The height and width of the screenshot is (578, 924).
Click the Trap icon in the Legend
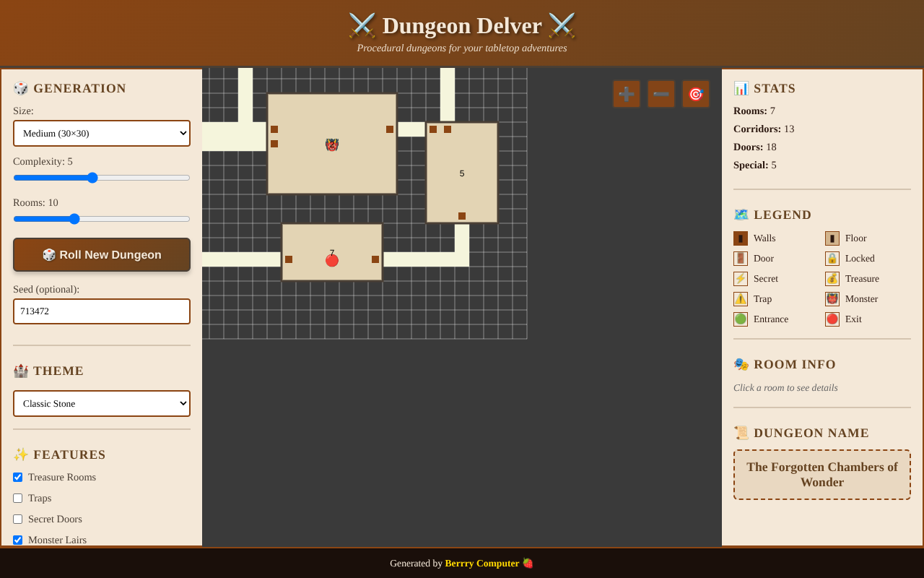(x=740, y=298)
